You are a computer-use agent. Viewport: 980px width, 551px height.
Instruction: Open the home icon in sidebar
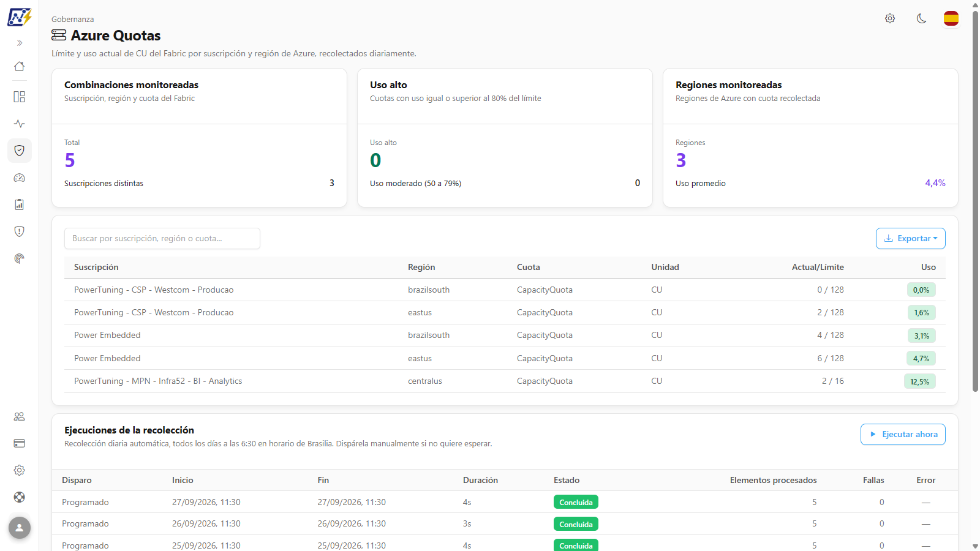pyautogui.click(x=20, y=66)
